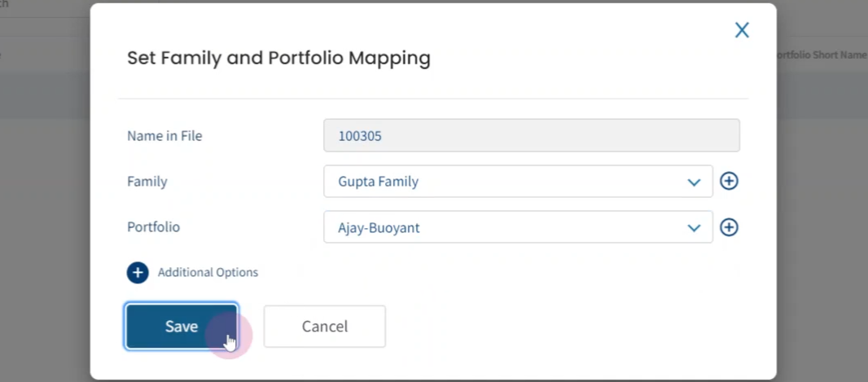Screen dimensions: 868x382
Task: Select the Name in File field containing 100305
Action: [532, 135]
